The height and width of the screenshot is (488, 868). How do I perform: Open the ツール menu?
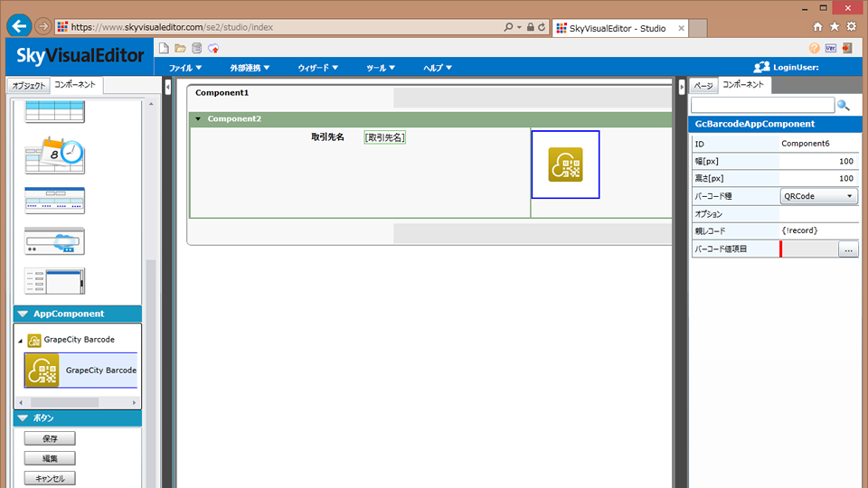(381, 68)
